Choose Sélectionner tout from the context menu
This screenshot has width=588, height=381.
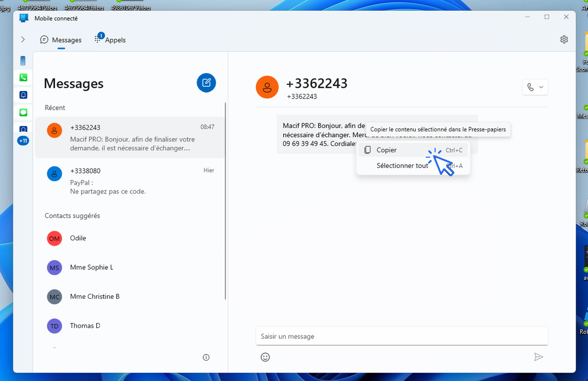coord(402,166)
